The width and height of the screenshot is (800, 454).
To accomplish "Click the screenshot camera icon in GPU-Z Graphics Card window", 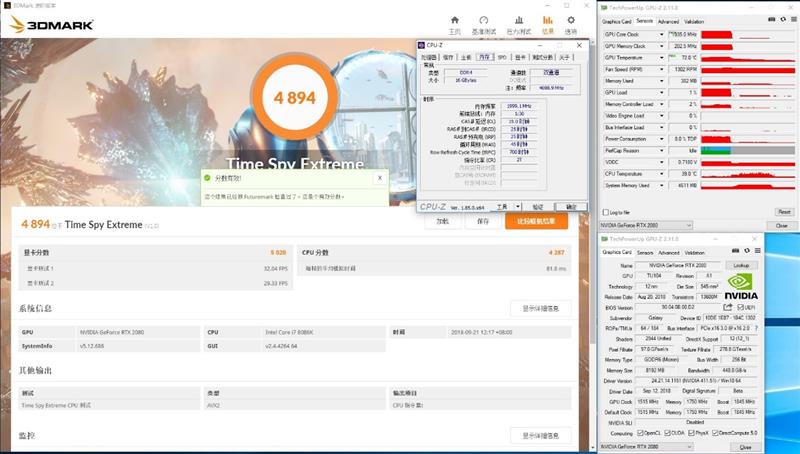I will (x=735, y=250).
